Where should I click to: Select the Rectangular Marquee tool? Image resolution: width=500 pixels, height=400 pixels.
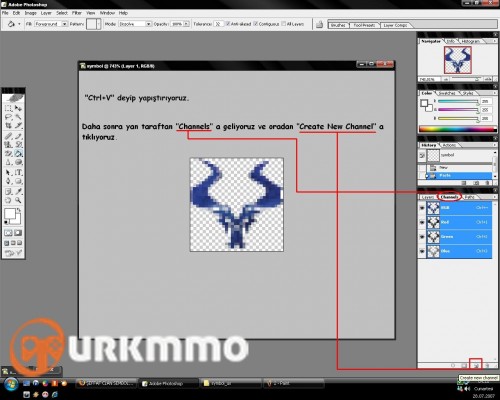point(8,108)
